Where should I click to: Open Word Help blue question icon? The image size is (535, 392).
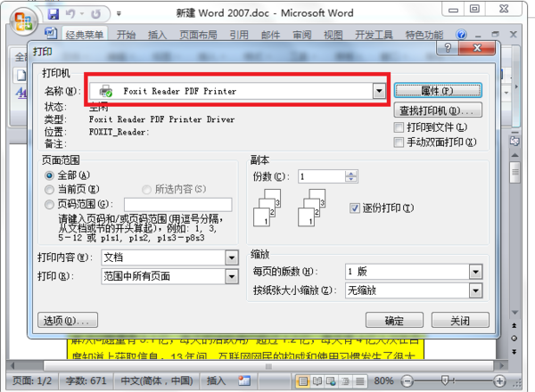(461, 35)
